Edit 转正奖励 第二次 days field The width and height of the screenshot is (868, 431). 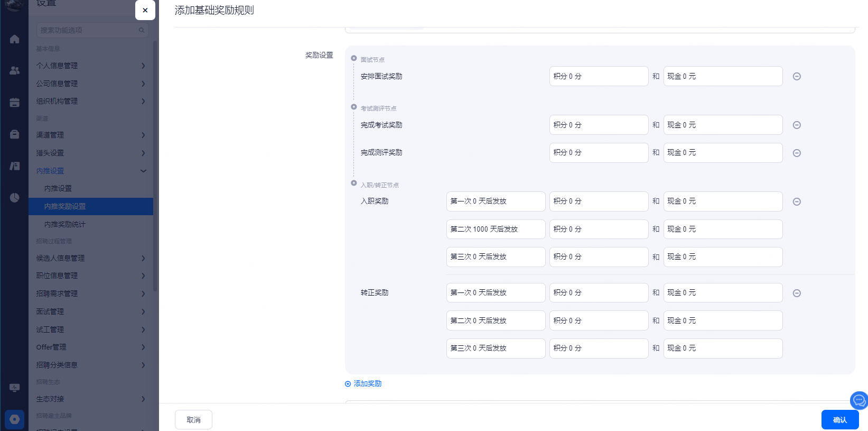(496, 320)
